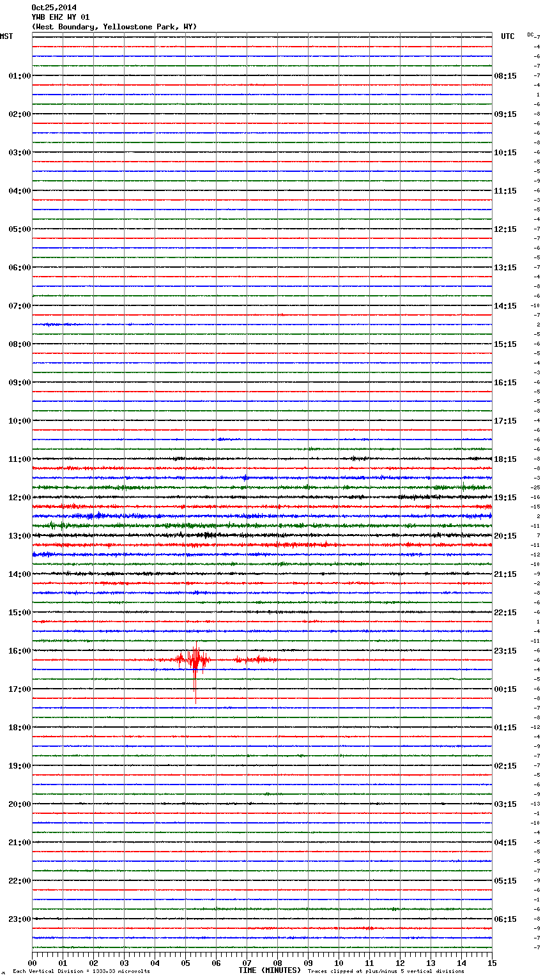Click the date header Oct25,2014
Viewport: 543px width, 980px height.
[x=54, y=8]
